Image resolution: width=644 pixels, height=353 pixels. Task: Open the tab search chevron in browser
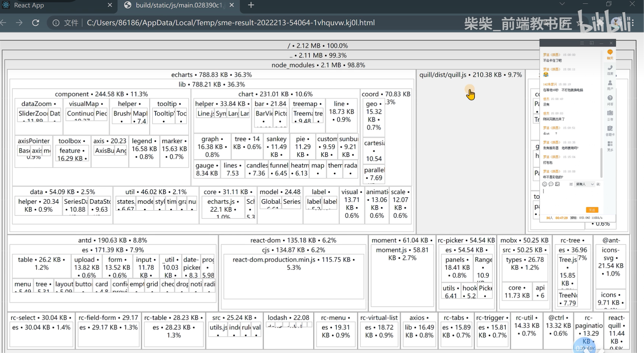coord(562,4)
